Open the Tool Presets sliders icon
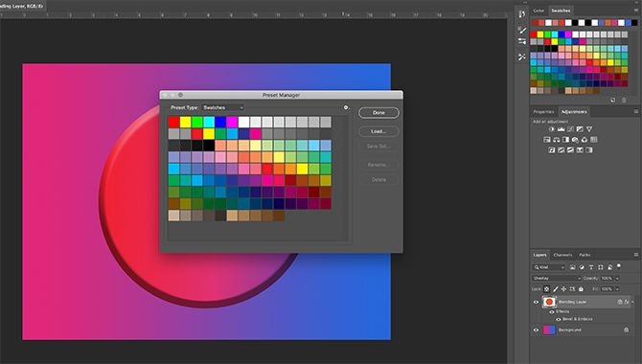This screenshot has height=364, width=642. point(522,41)
